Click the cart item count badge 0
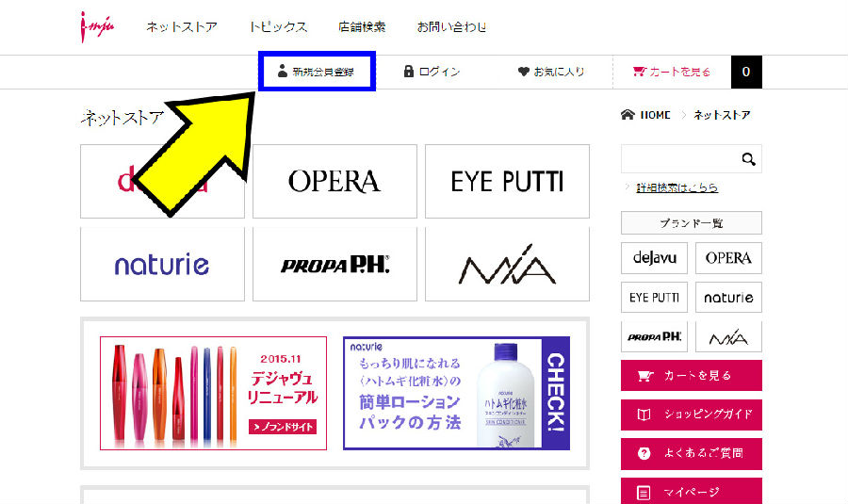This screenshot has width=848, height=504. pyautogui.click(x=746, y=72)
